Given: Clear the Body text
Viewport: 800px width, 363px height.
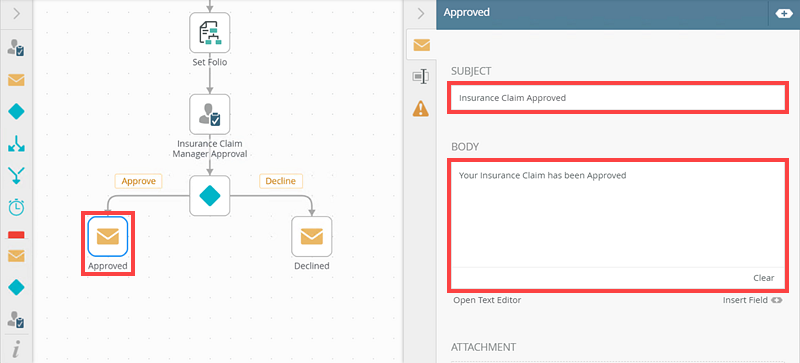Looking at the screenshot, I should coord(764,278).
